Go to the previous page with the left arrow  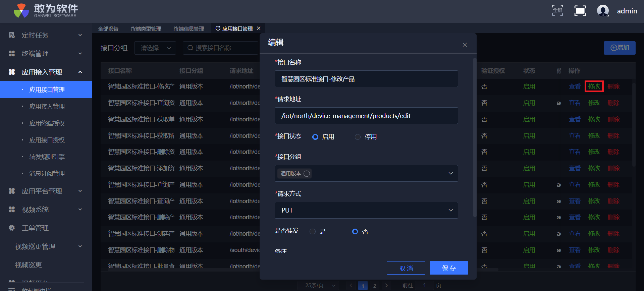tap(351, 286)
